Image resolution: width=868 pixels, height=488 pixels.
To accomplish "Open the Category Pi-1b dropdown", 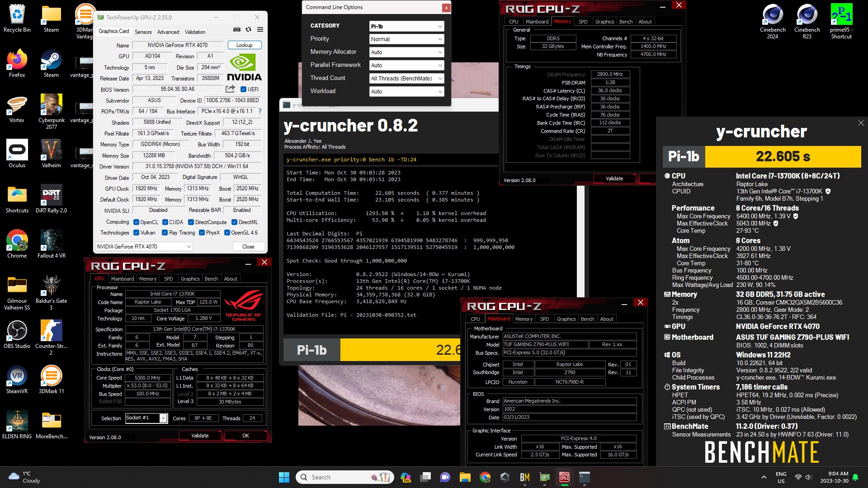I will [x=406, y=26].
